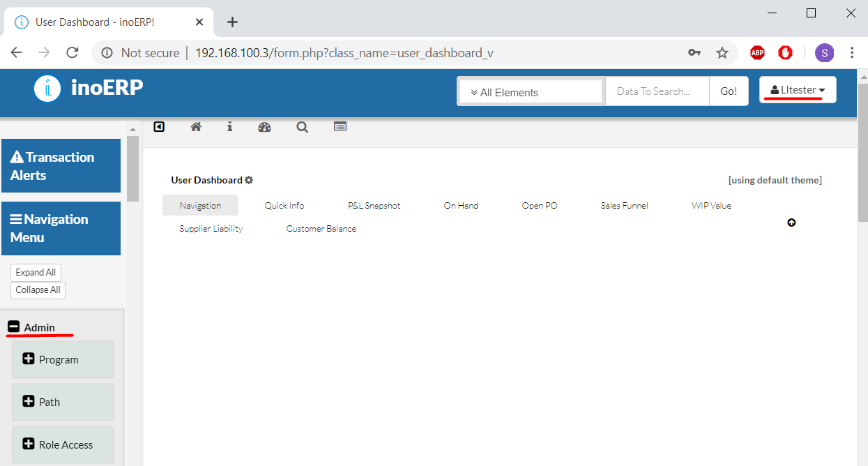Click the inoERP logo icon
This screenshot has height=466, width=868.
click(x=47, y=88)
